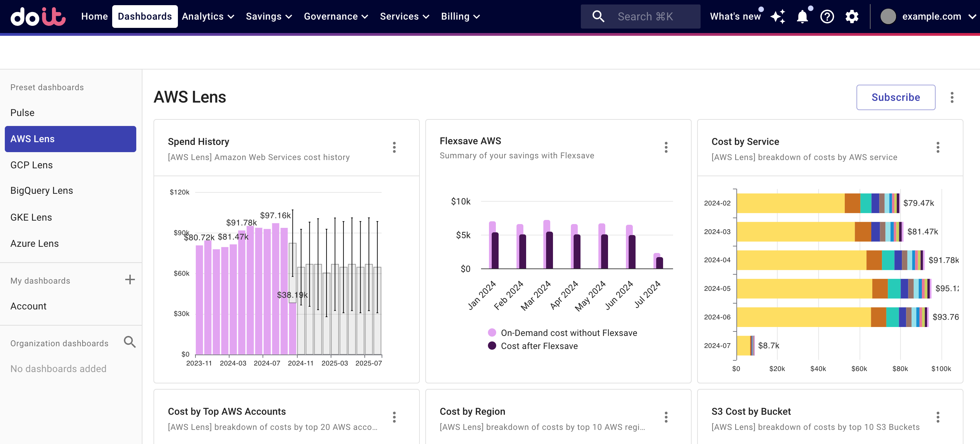Click the Cost by Service widget title
Screen dimensions: 980x444
click(x=745, y=141)
